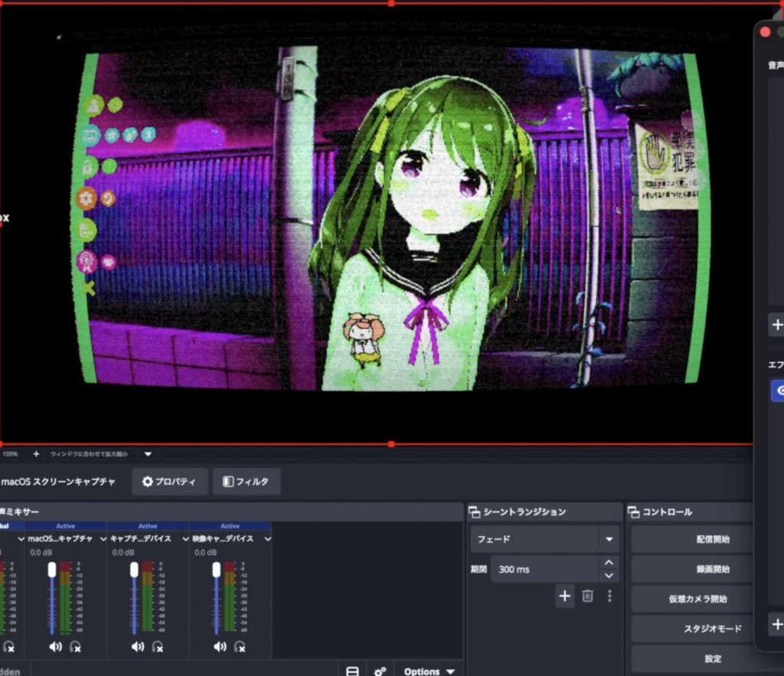This screenshot has height=676, width=784.
Task: Click the Active label above macOS...キャプチャ
Action: pos(66,526)
